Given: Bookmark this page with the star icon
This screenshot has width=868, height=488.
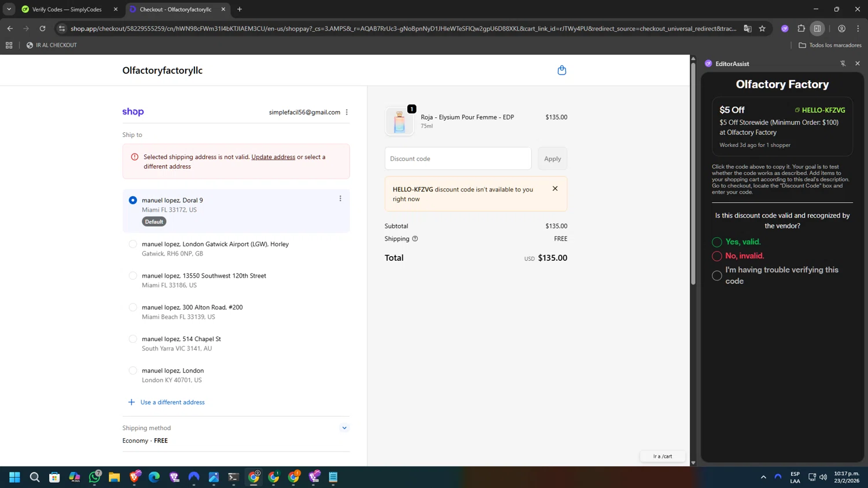Looking at the screenshot, I should tap(762, 28).
